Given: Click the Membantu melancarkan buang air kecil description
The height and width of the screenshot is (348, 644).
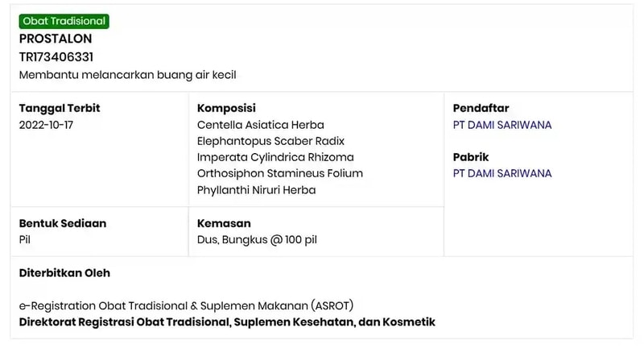Looking at the screenshot, I should (x=128, y=75).
